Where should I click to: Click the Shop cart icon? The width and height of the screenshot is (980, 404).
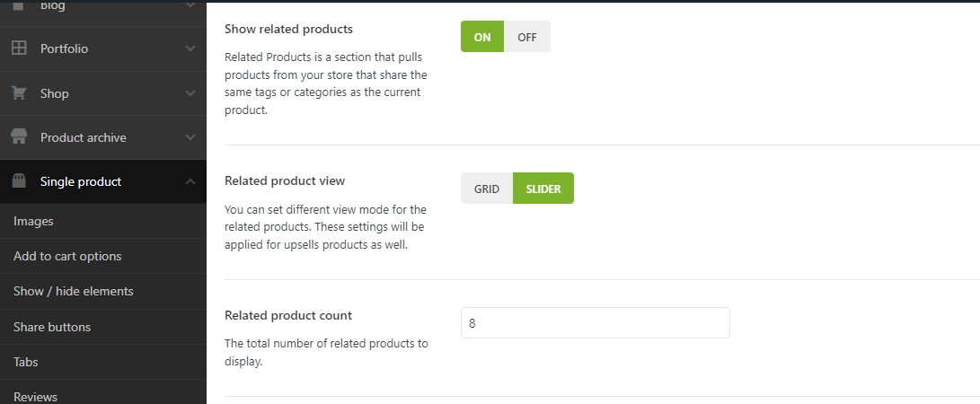pos(19,93)
